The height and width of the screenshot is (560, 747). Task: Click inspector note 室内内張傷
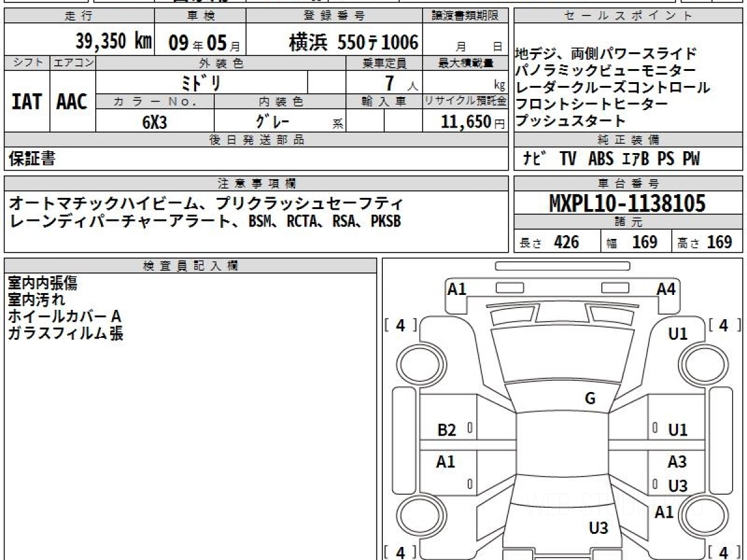click(43, 283)
